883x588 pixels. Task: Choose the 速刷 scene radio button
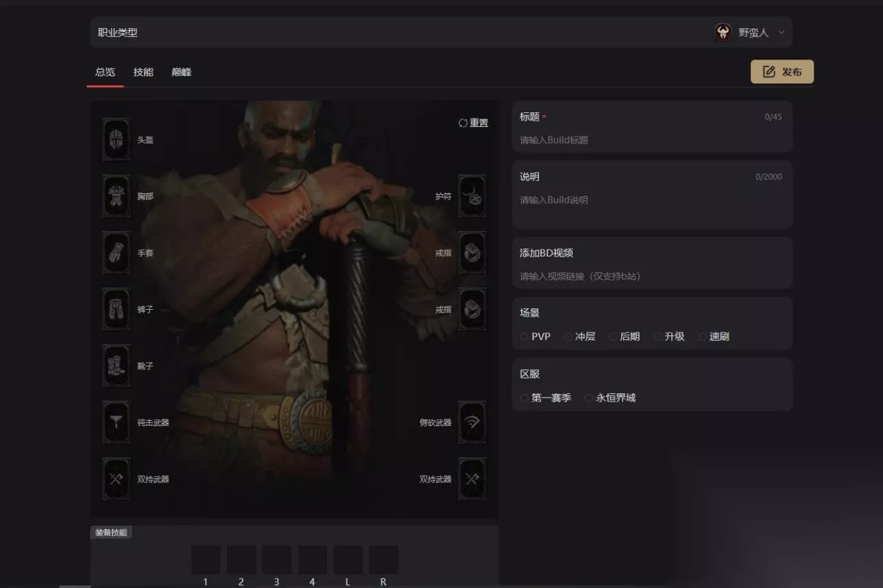703,336
